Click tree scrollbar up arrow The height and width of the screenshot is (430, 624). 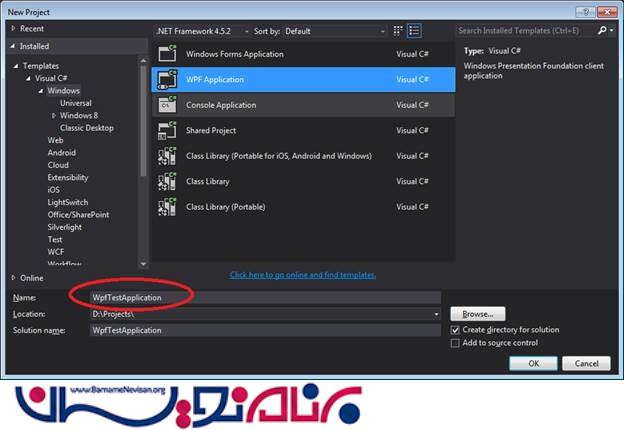(x=144, y=61)
